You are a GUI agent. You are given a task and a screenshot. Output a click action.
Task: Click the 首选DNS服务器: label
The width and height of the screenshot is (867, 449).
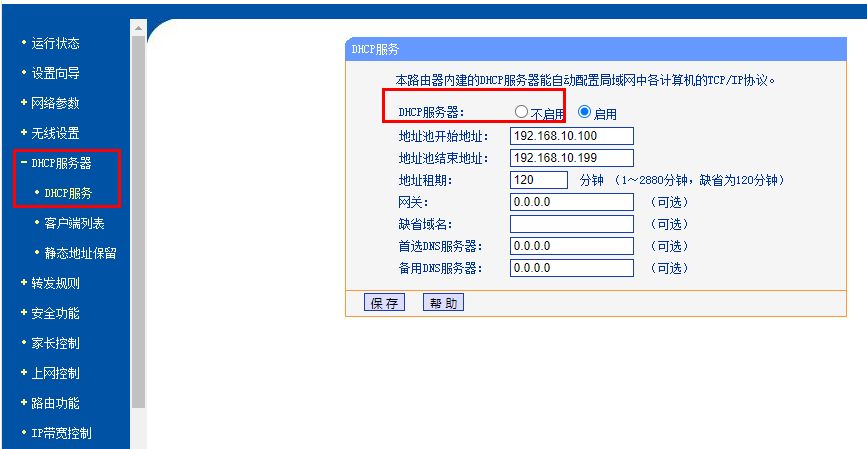441,246
